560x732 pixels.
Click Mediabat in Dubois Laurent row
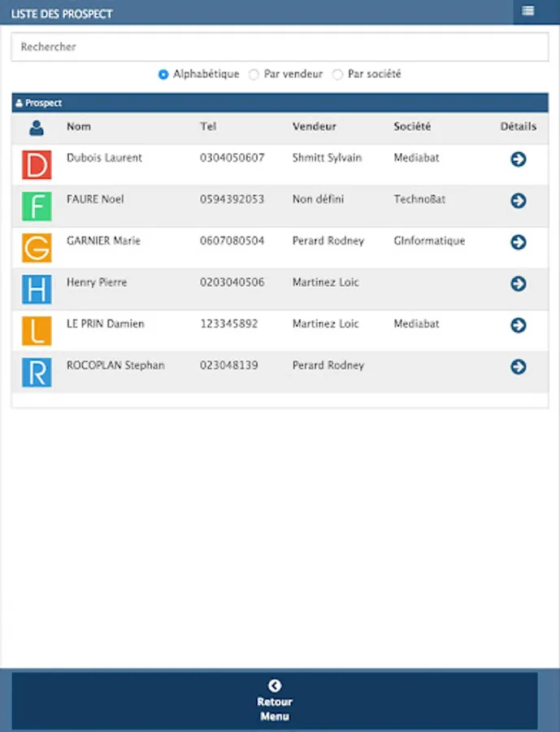click(x=416, y=158)
